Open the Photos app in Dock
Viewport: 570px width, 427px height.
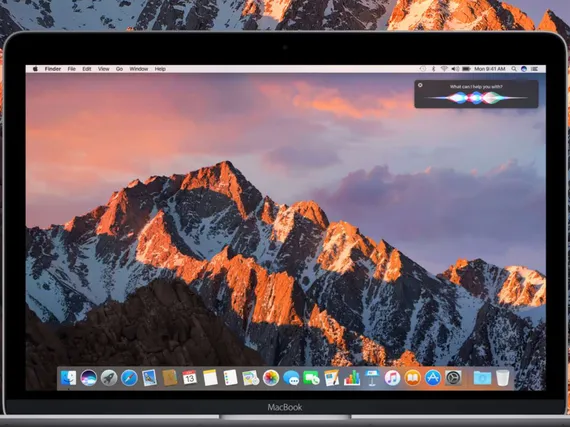(x=271, y=378)
